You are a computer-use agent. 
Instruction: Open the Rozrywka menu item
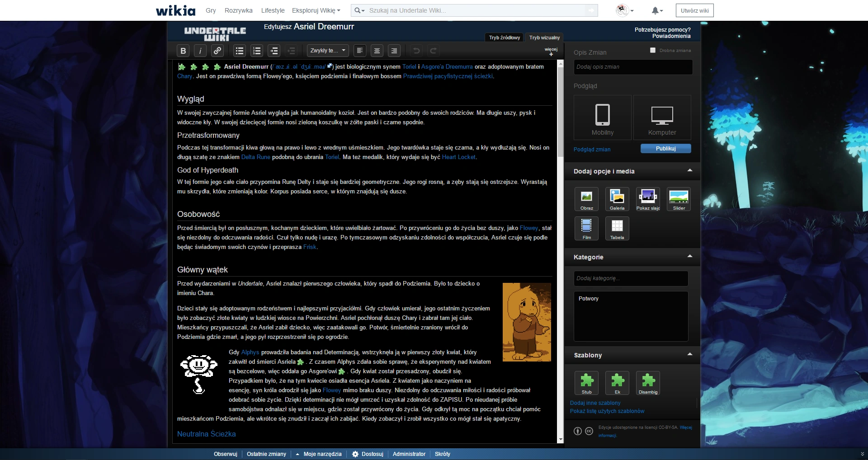coord(239,10)
